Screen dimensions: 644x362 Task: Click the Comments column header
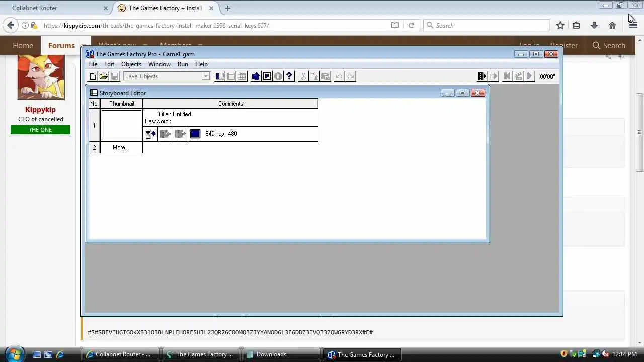coord(230,104)
